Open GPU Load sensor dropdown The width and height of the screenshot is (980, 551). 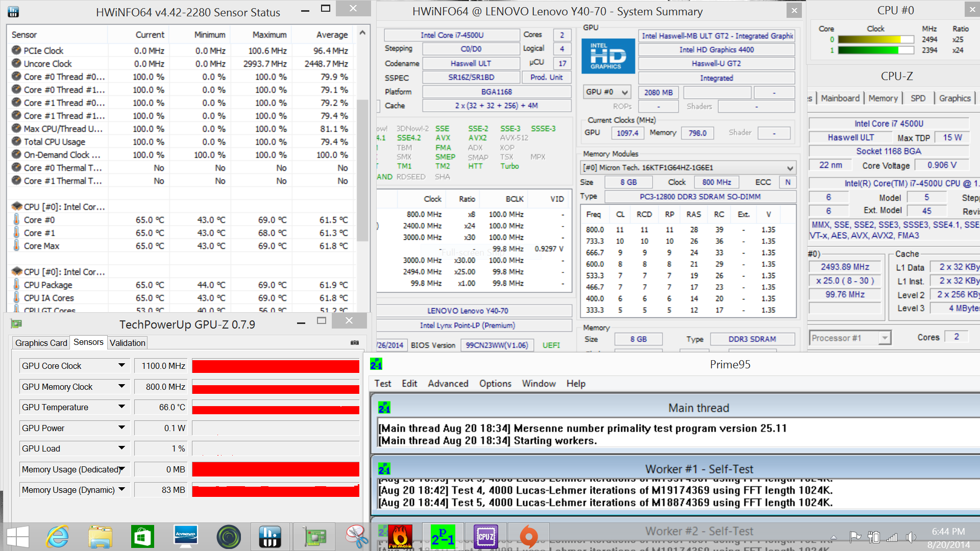pyautogui.click(x=121, y=448)
